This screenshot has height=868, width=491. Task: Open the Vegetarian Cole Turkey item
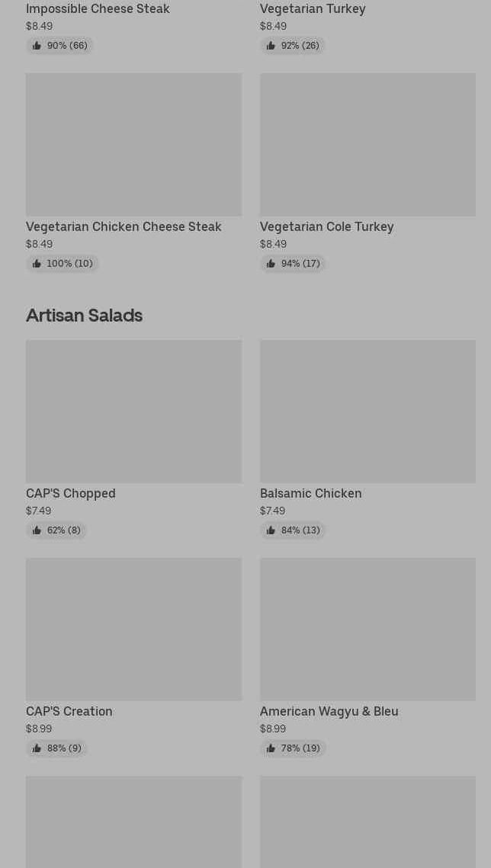326,226
